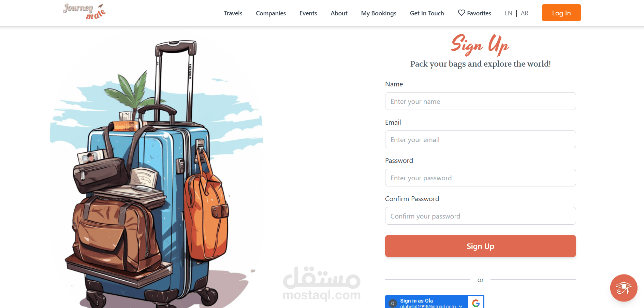The height and width of the screenshot is (308, 644).
Task: Switch language to EN
Action: point(508,13)
